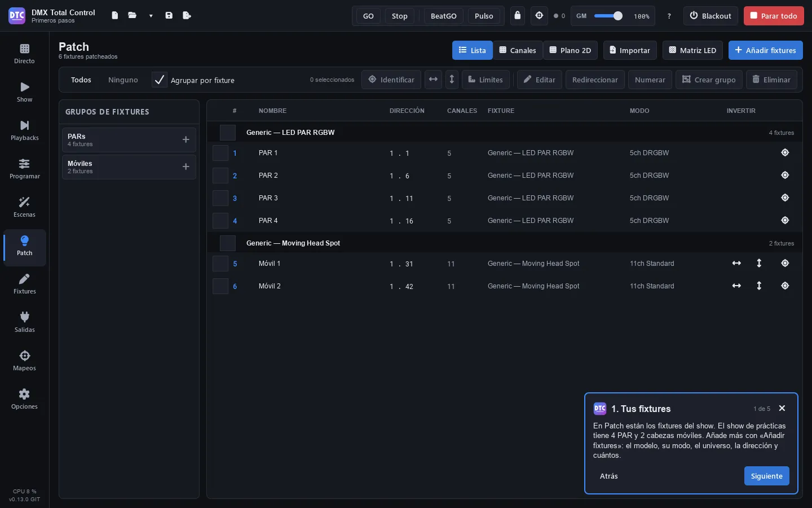The image size is (812, 508).
Task: Select the PAR 3 row checkbox
Action: (x=220, y=198)
